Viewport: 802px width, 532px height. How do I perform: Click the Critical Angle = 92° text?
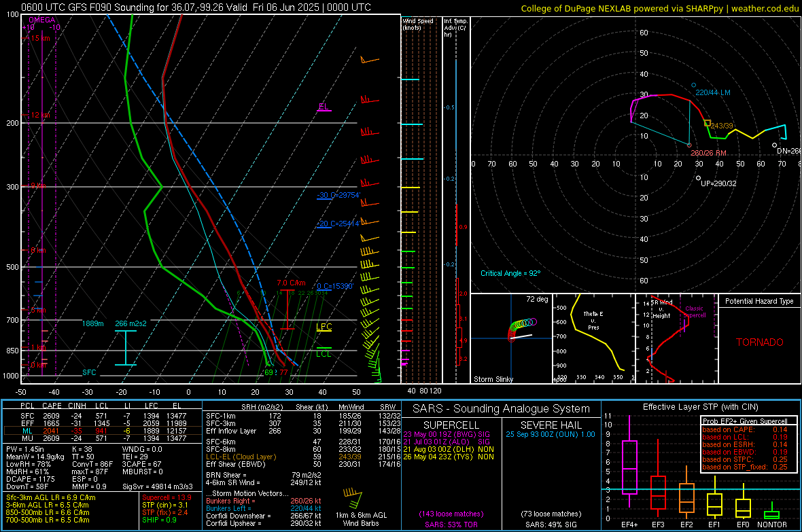tap(510, 273)
